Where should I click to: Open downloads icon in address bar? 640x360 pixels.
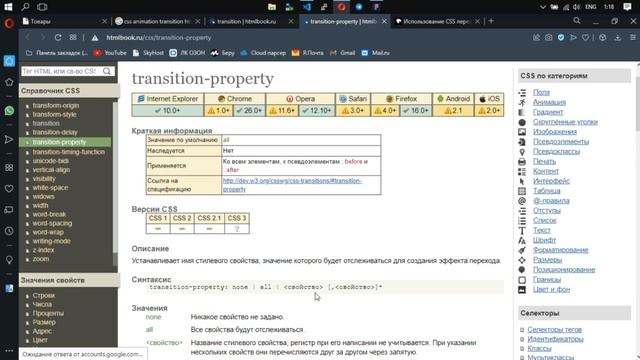[x=618, y=38]
